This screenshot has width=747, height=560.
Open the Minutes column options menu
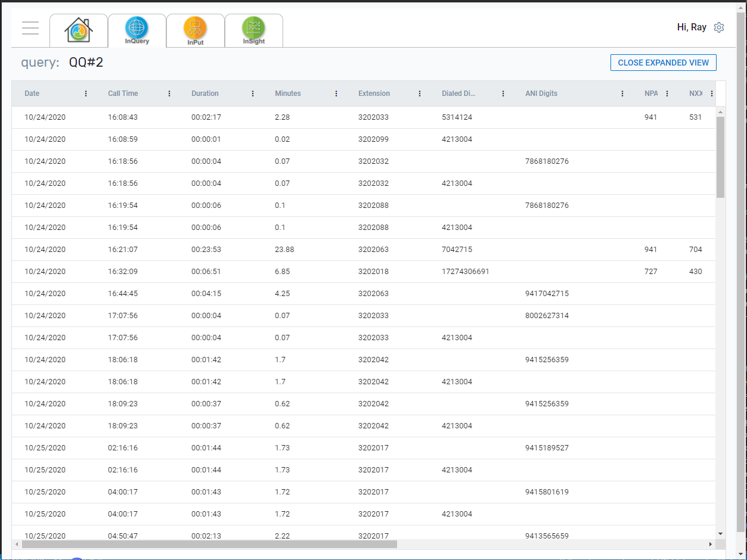(x=336, y=94)
